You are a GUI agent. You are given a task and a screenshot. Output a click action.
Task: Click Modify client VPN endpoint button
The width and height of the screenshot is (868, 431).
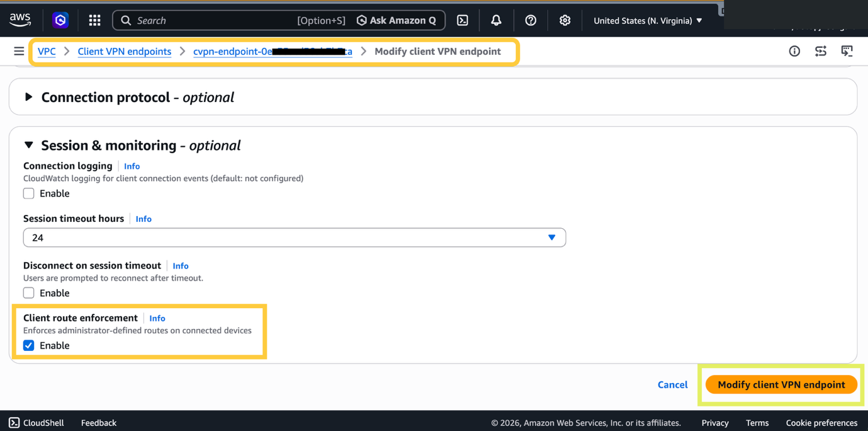tap(781, 384)
